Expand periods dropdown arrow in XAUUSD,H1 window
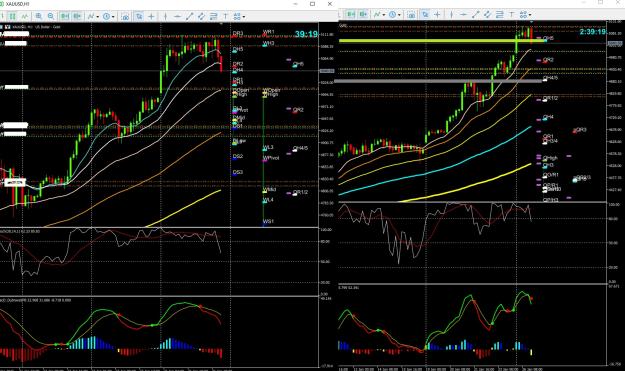The width and height of the screenshot is (625, 371). tap(113, 17)
